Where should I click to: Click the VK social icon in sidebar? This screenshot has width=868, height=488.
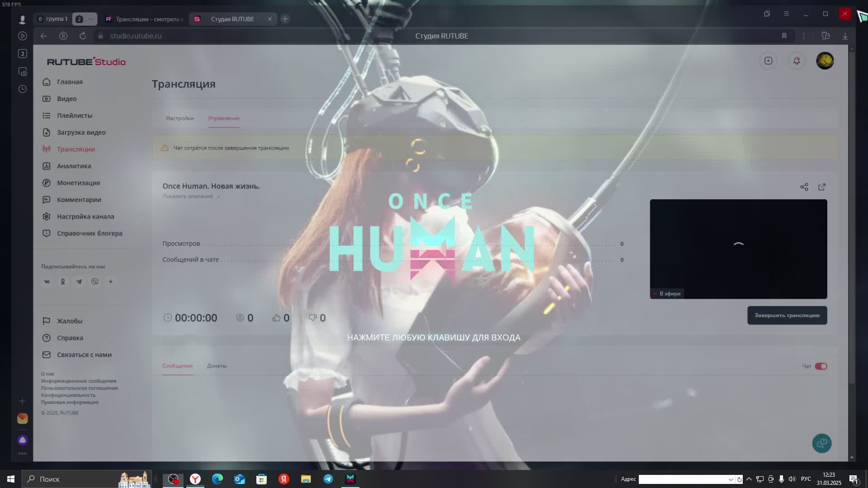click(x=47, y=282)
